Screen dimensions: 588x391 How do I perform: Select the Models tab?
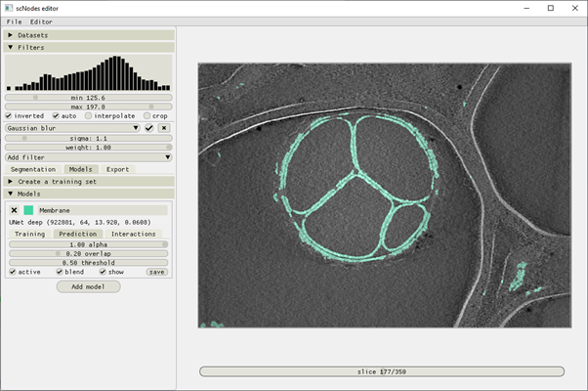pyautogui.click(x=81, y=170)
